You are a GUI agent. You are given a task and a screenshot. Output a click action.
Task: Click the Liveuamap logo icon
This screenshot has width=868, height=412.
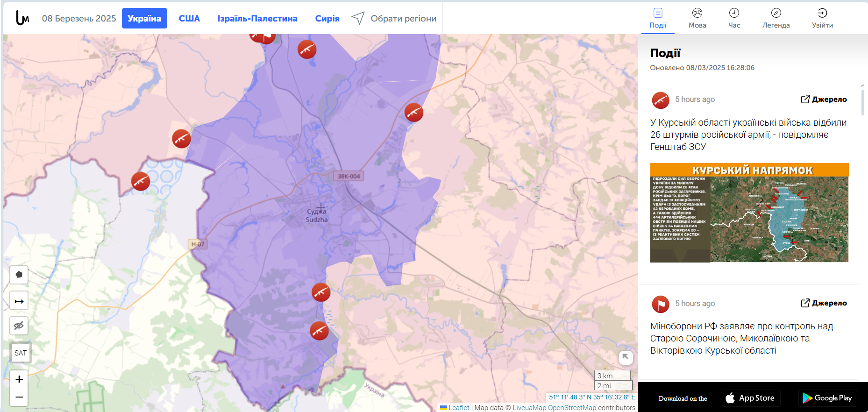pyautogui.click(x=22, y=18)
